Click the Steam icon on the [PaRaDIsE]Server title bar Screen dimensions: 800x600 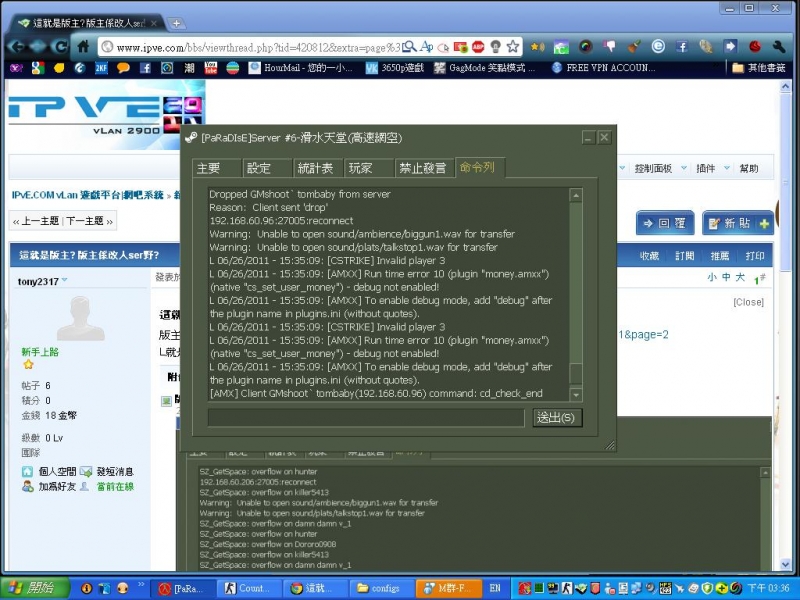pos(190,138)
